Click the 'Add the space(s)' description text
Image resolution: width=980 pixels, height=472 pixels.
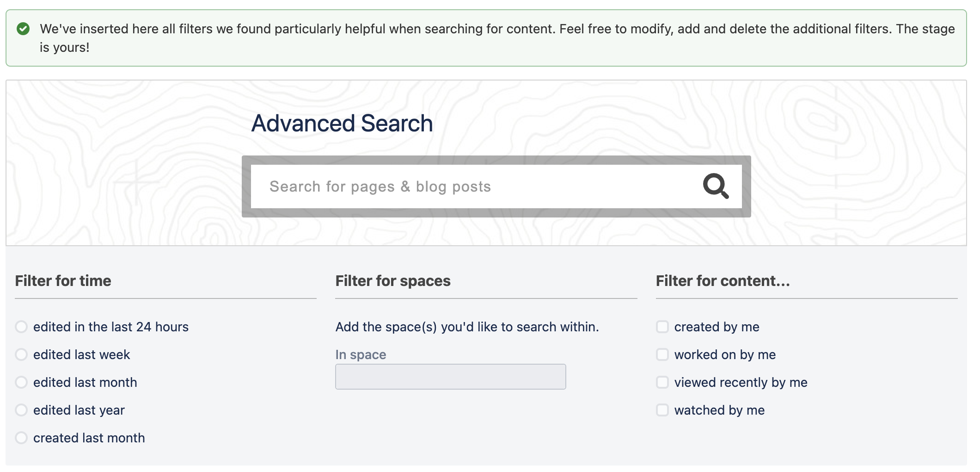[x=467, y=327]
